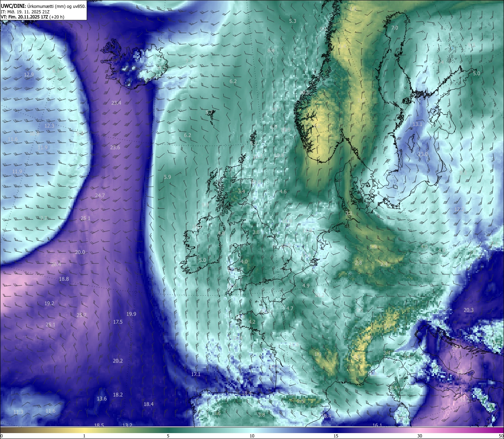Click the valid time line "VT: Fim. 20.11.2025 17Z (+20 h)"
Screen dimensions: 504x439
coord(33,17)
